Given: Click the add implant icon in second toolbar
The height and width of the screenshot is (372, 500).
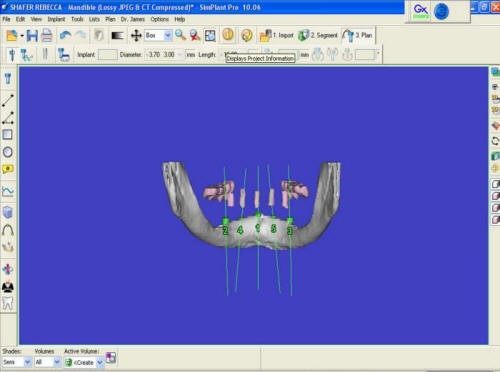Looking at the screenshot, I should click(x=12, y=55).
